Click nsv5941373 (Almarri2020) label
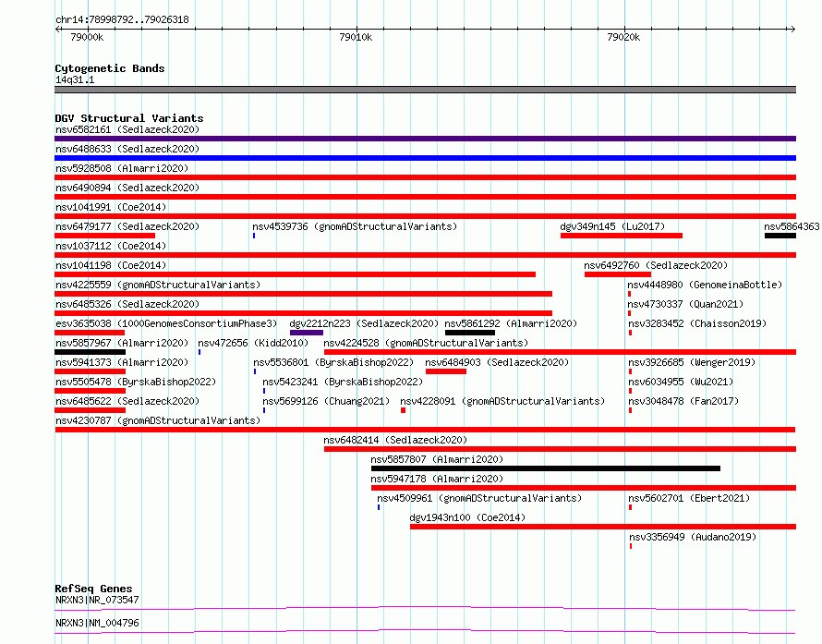The width and height of the screenshot is (822, 644). pos(122,362)
